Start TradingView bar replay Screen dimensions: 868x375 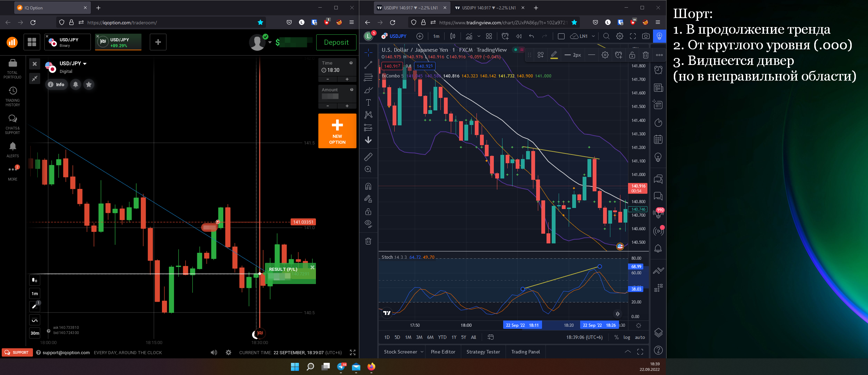[x=519, y=36]
